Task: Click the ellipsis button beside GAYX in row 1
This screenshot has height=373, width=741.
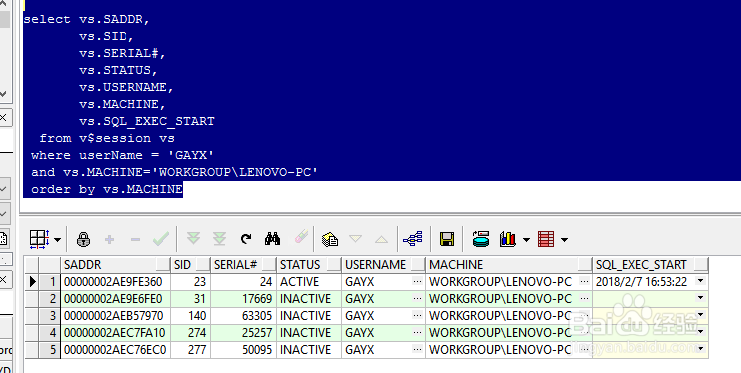Action: pos(417,282)
